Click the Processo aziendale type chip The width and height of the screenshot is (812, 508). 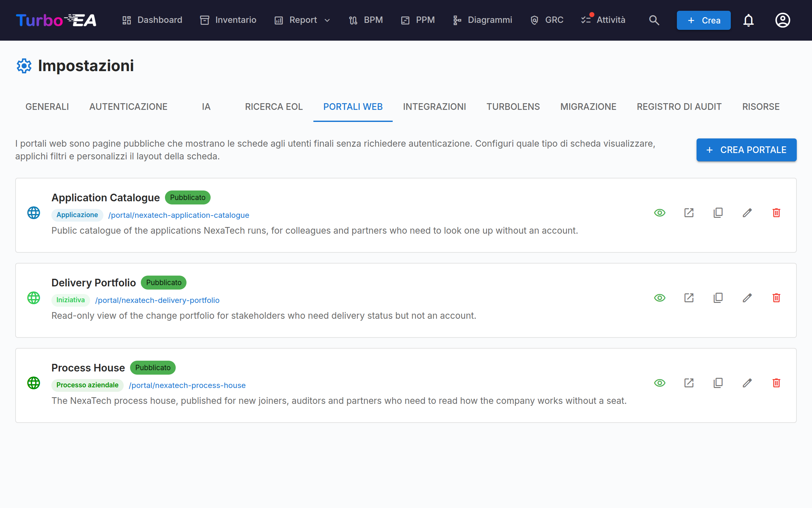coord(87,385)
